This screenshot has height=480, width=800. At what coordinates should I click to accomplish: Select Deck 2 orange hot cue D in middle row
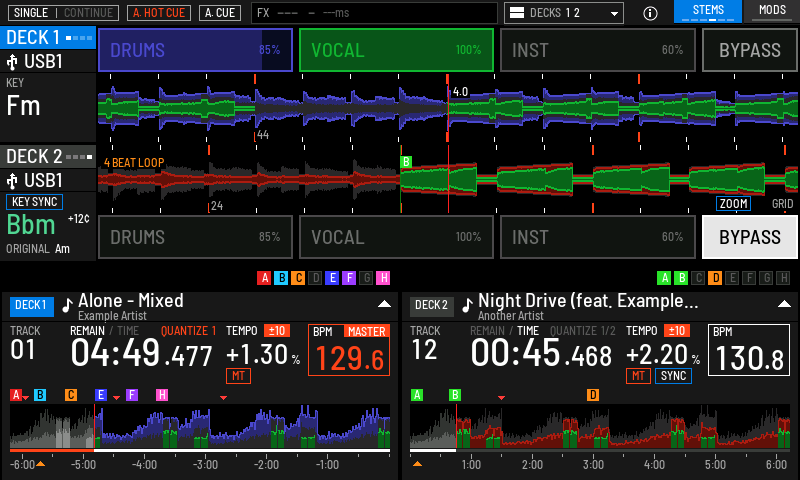(715, 278)
